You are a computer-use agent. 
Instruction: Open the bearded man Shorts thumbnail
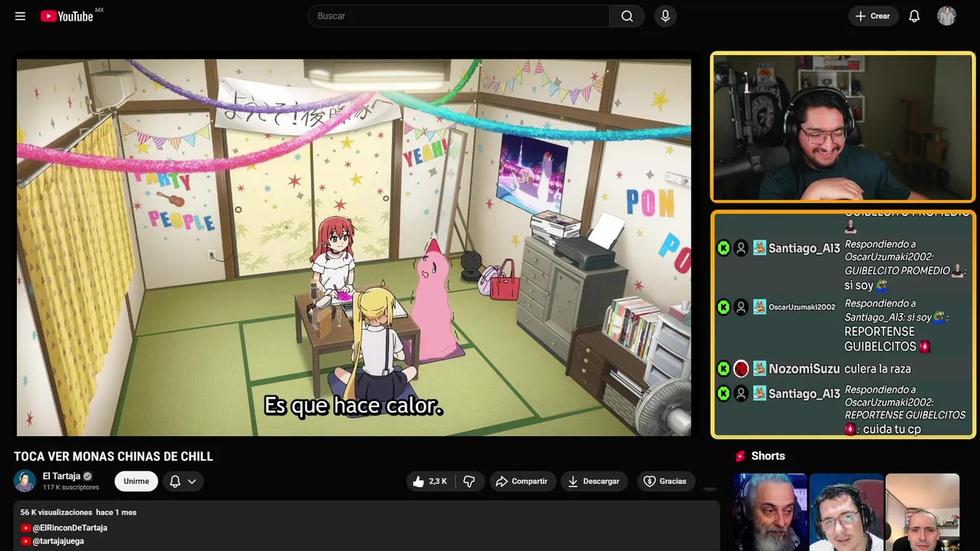pos(770,512)
